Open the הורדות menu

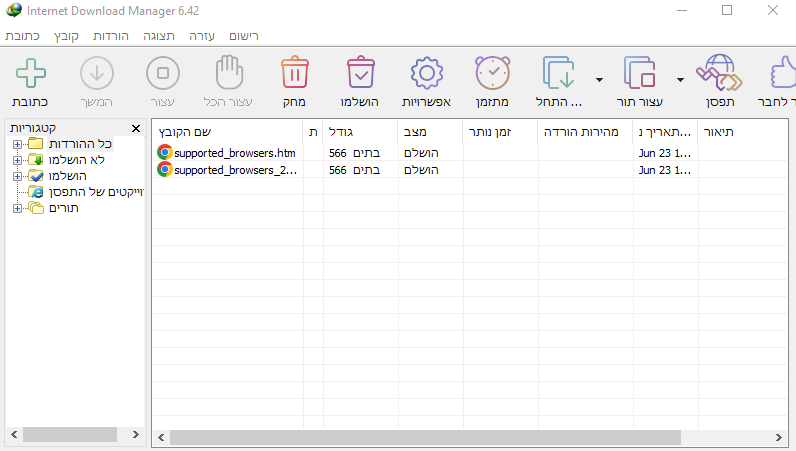pyautogui.click(x=111, y=36)
